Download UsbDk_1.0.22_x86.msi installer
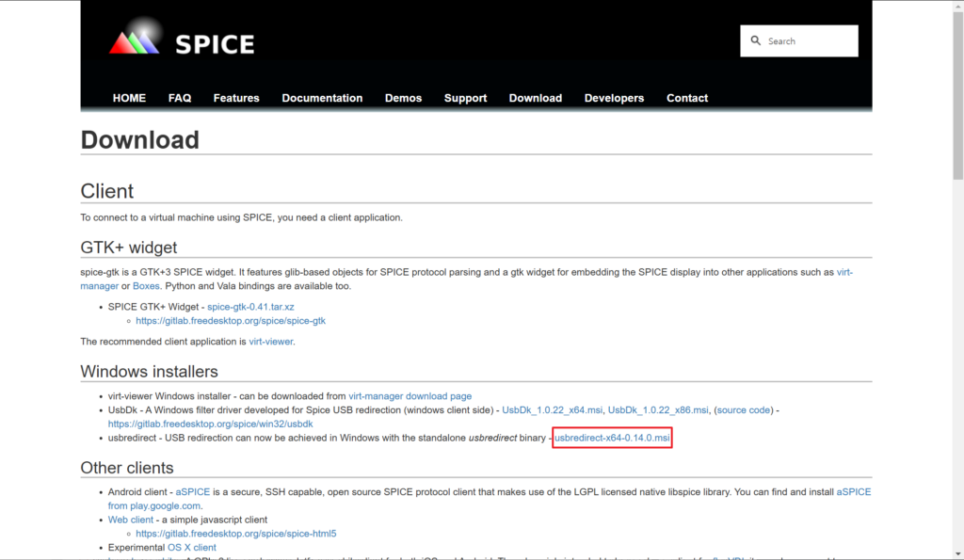Image resolution: width=964 pixels, height=560 pixels. (x=658, y=410)
